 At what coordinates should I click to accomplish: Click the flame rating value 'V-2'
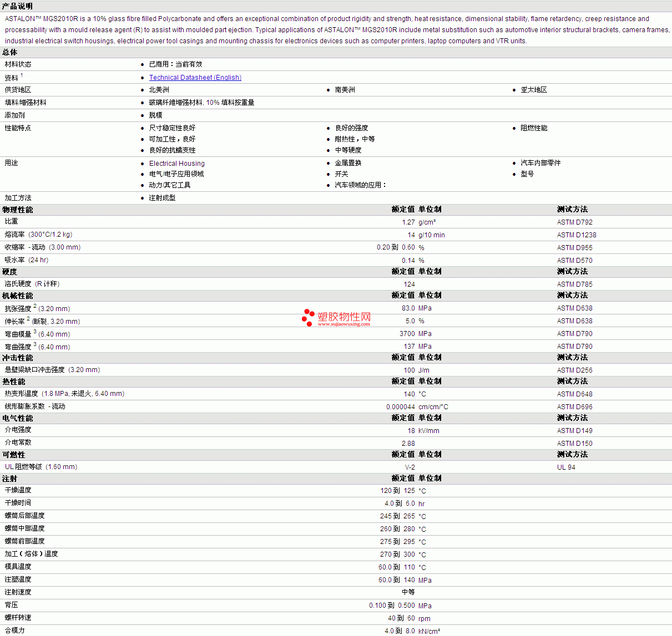pos(410,467)
